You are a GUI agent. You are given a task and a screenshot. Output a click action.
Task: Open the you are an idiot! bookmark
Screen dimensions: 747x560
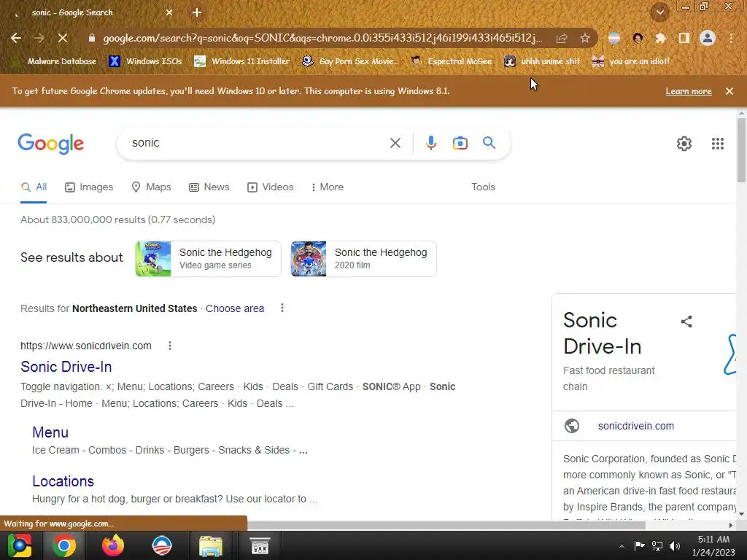[x=631, y=61]
